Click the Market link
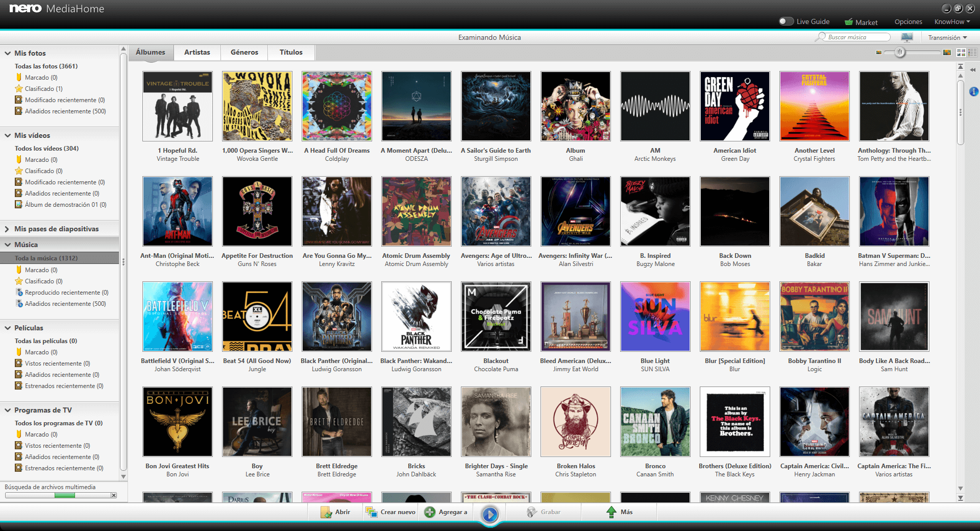This screenshot has height=531, width=980. [x=866, y=22]
